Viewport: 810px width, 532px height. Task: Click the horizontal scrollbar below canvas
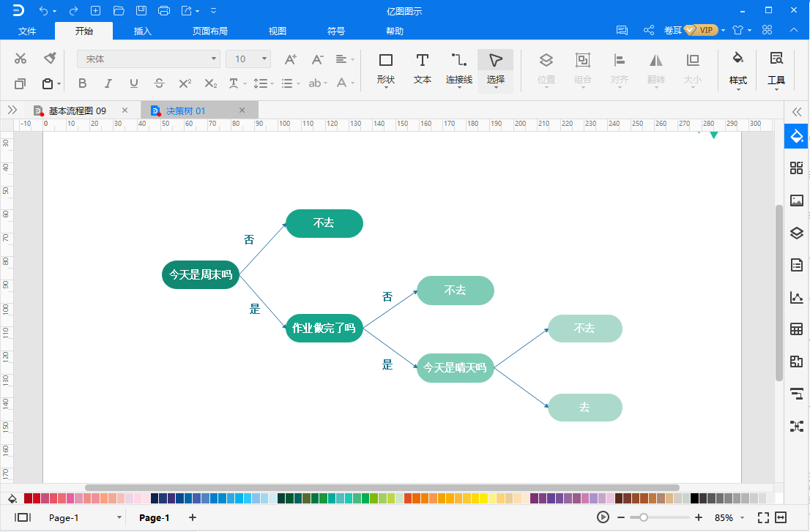pos(381,487)
